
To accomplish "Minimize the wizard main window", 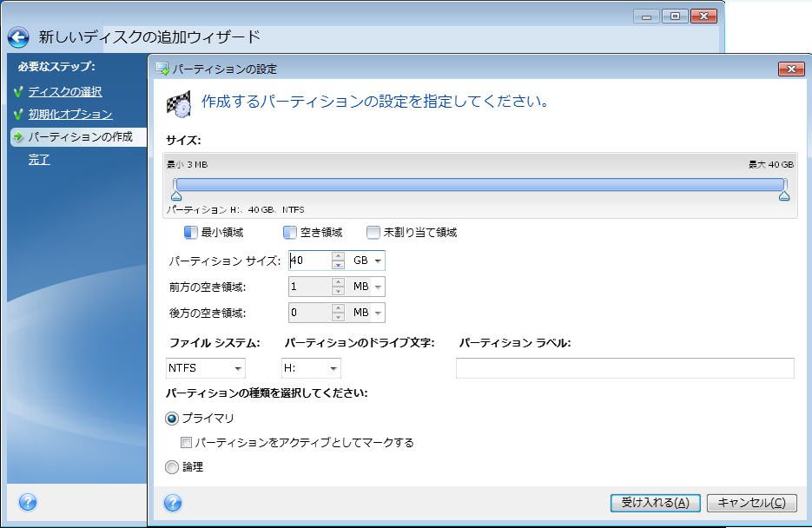I will pos(646,16).
